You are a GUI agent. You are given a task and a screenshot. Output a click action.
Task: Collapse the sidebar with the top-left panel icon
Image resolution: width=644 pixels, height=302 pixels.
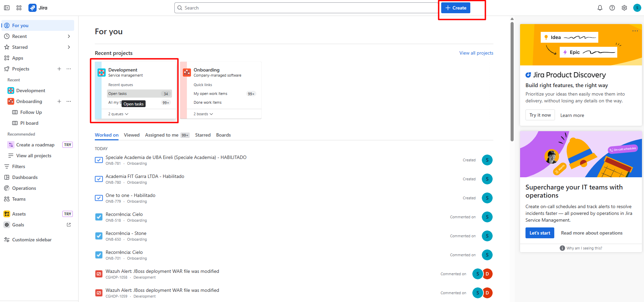(x=7, y=8)
